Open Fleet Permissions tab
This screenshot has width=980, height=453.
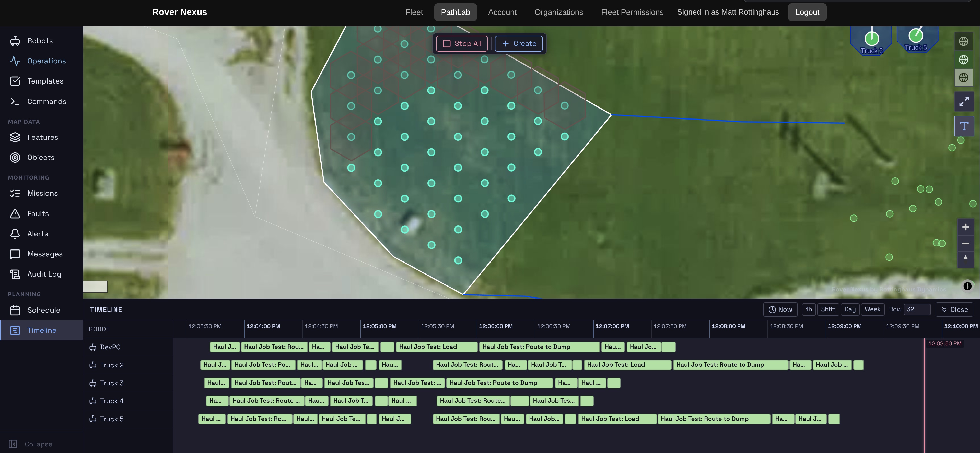pos(632,12)
